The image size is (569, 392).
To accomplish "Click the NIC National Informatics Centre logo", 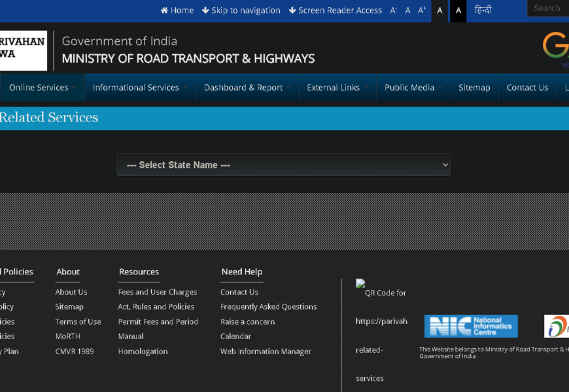I will [x=470, y=326].
